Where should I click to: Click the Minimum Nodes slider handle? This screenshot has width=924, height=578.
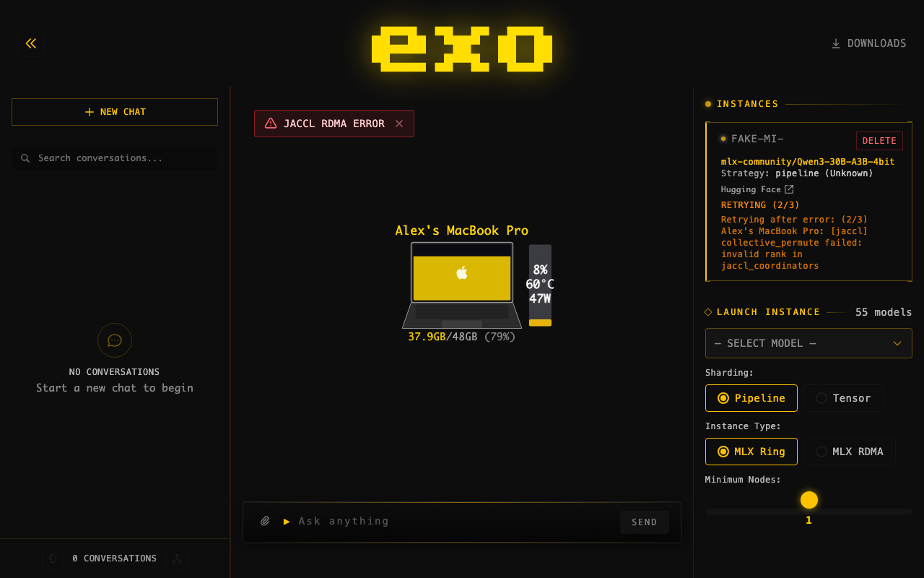click(x=809, y=500)
